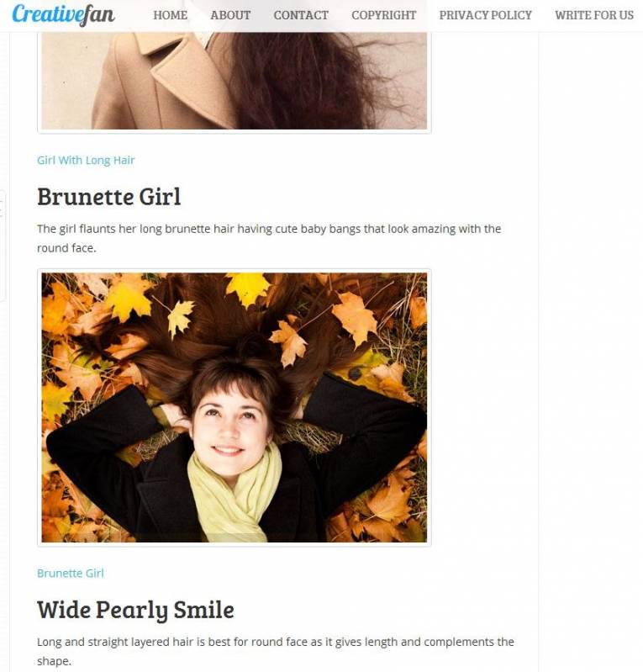This screenshot has height=672, width=643.
Task: Open the HOME menu item
Action: click(170, 15)
